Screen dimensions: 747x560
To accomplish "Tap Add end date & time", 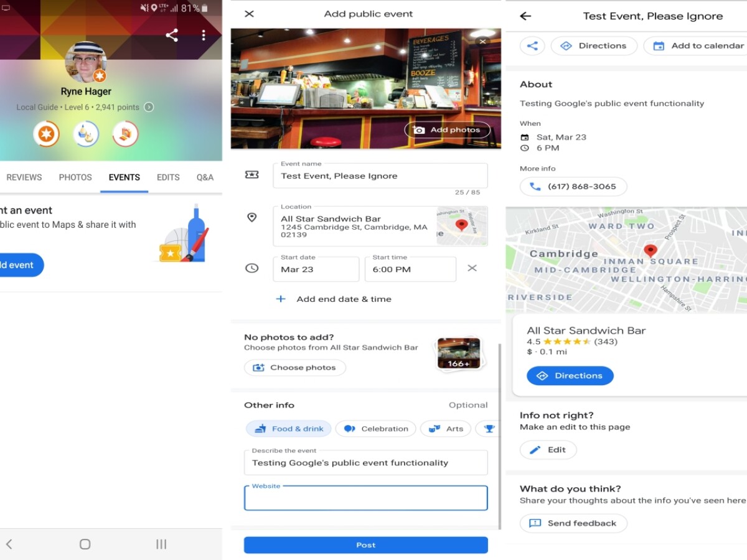I will 334,299.
